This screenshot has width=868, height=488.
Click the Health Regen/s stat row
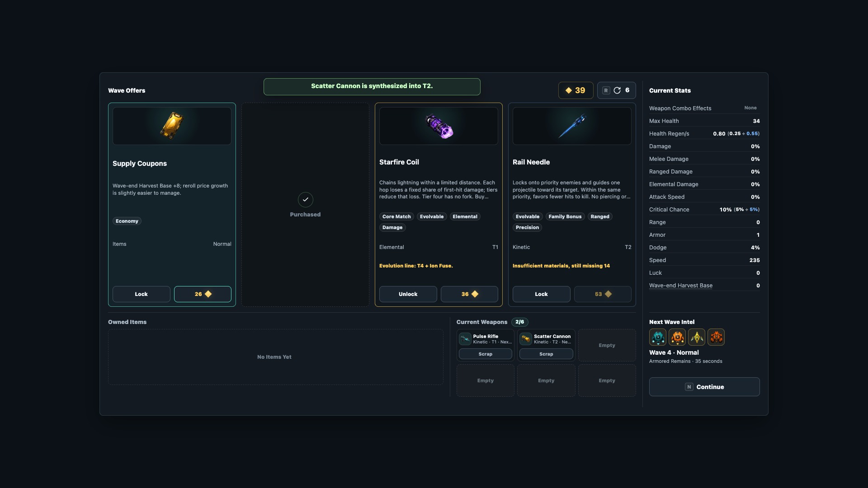(x=704, y=134)
